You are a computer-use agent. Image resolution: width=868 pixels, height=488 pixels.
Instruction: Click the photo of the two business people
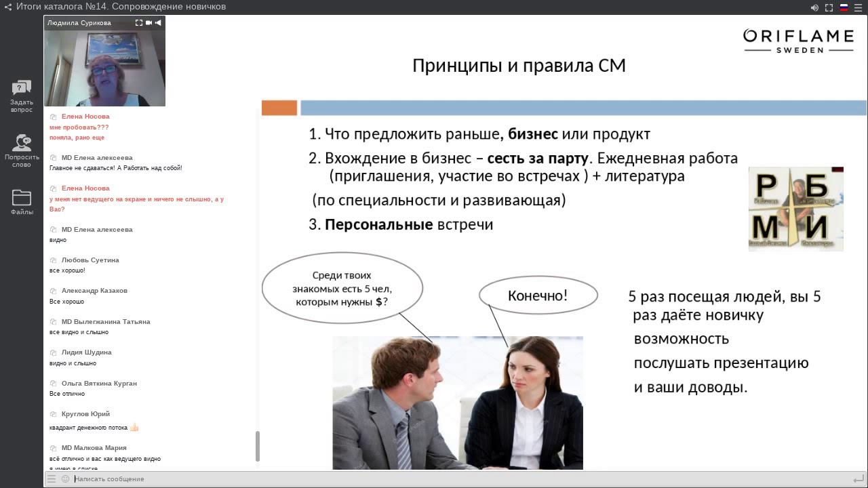click(458, 403)
